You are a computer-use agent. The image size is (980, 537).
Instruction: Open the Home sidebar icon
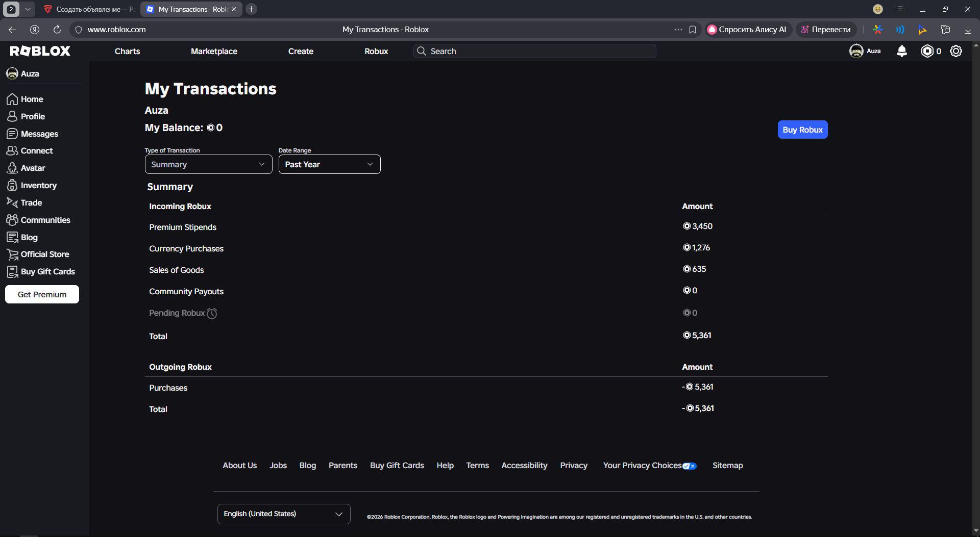click(12, 99)
